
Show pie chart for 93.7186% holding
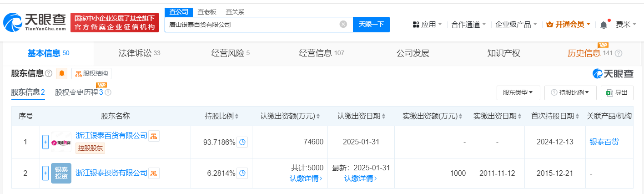pyautogui.click(x=242, y=142)
